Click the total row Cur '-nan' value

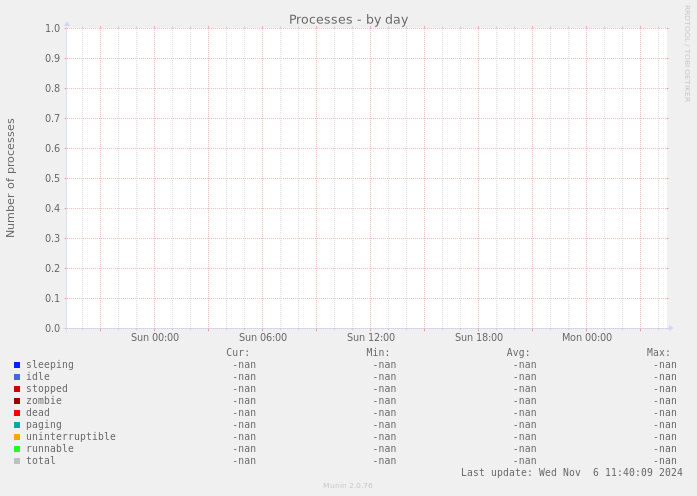(x=244, y=461)
